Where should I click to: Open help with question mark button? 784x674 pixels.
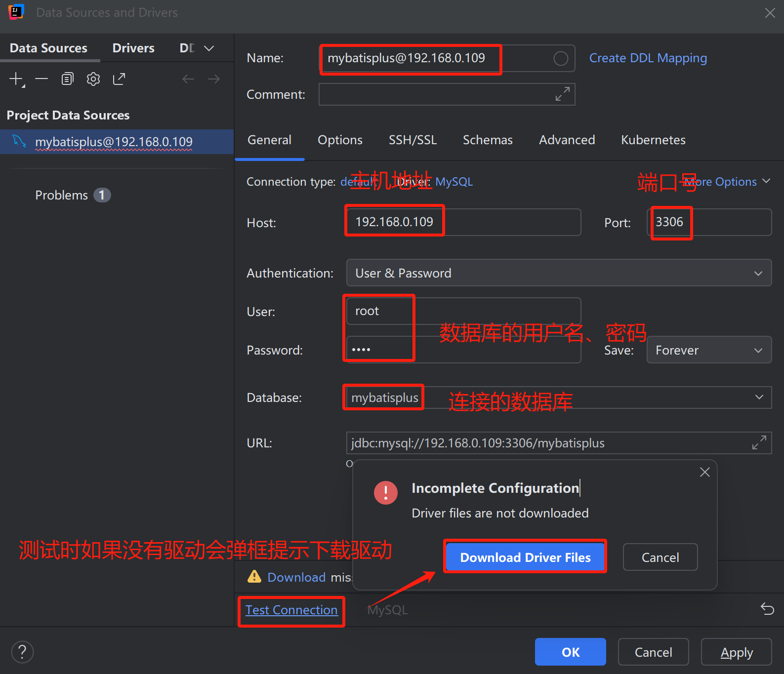pyautogui.click(x=22, y=652)
